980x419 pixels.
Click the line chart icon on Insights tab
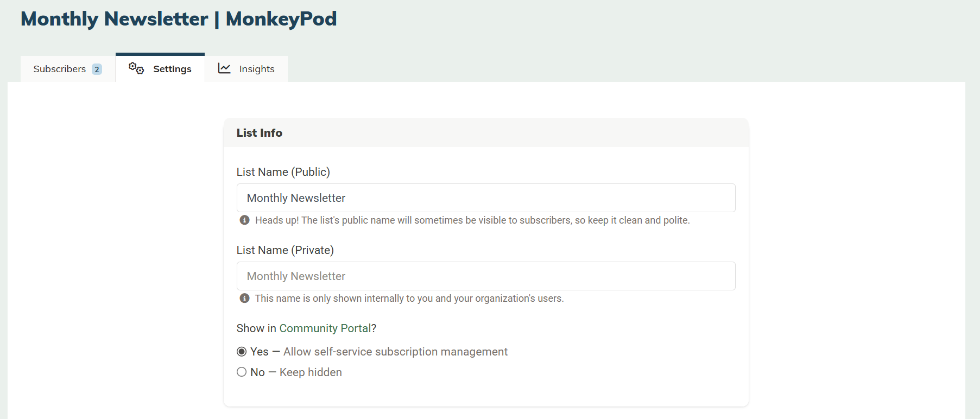click(224, 68)
